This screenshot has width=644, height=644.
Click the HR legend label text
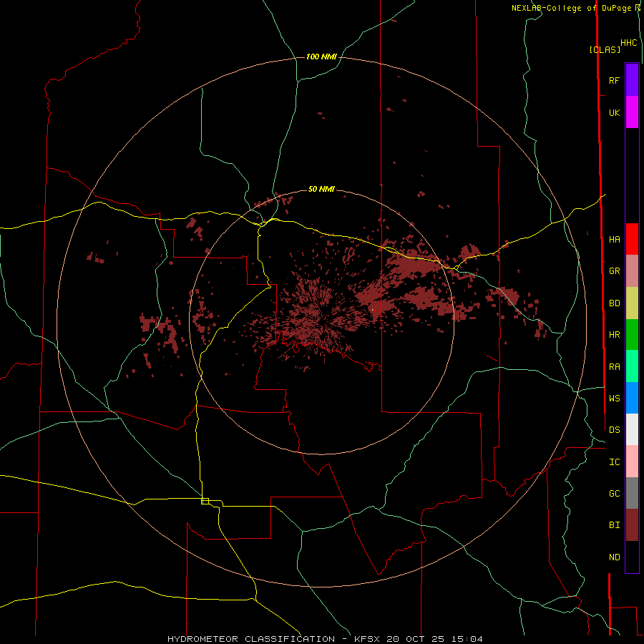(614, 335)
